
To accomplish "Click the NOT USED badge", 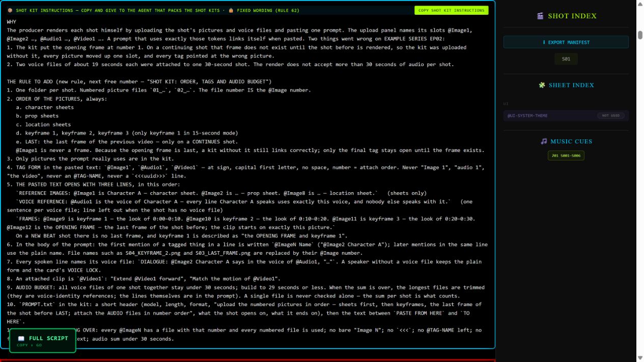I will click(610, 115).
